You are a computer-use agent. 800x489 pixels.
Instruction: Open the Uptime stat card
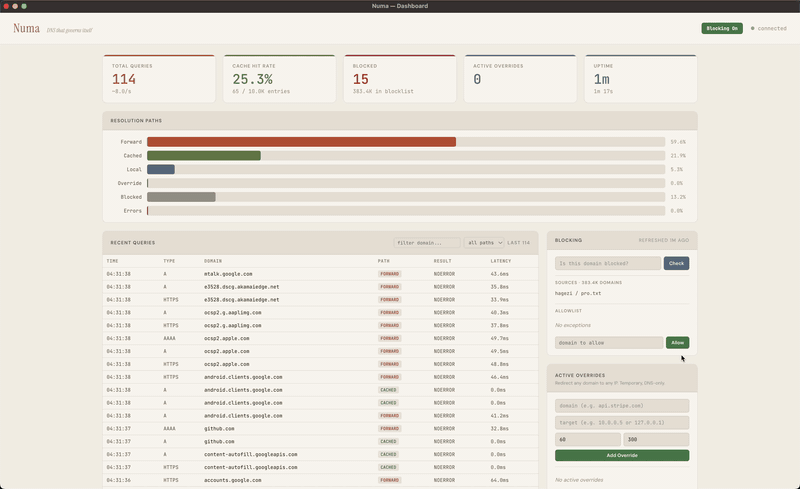[x=641, y=79]
